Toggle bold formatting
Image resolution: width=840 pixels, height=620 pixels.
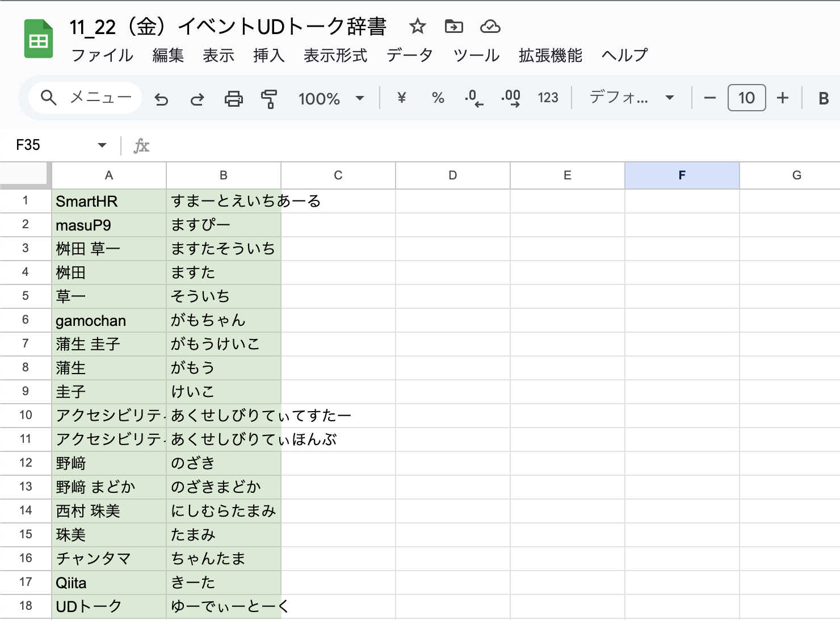tap(823, 98)
